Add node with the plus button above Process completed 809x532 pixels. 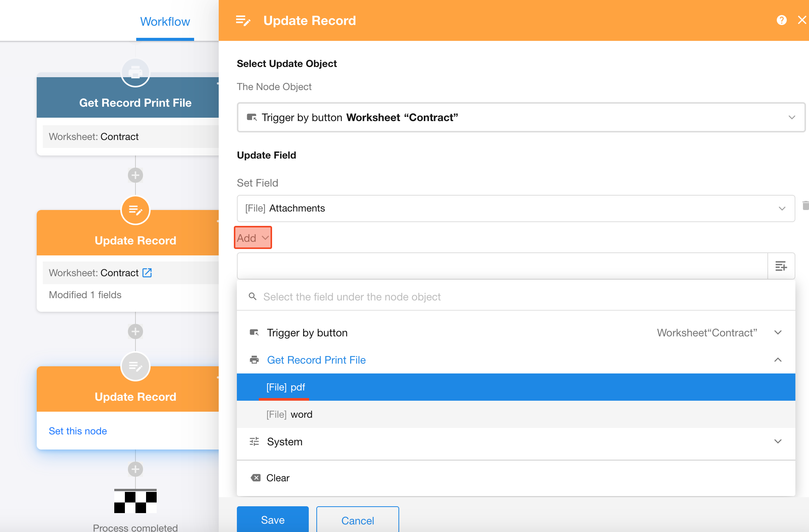point(135,469)
